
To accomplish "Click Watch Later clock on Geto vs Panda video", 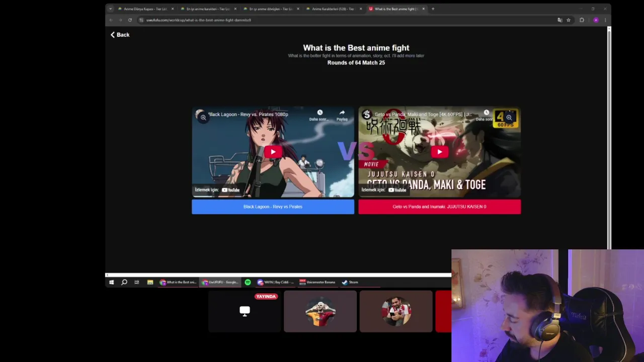I will click(486, 113).
